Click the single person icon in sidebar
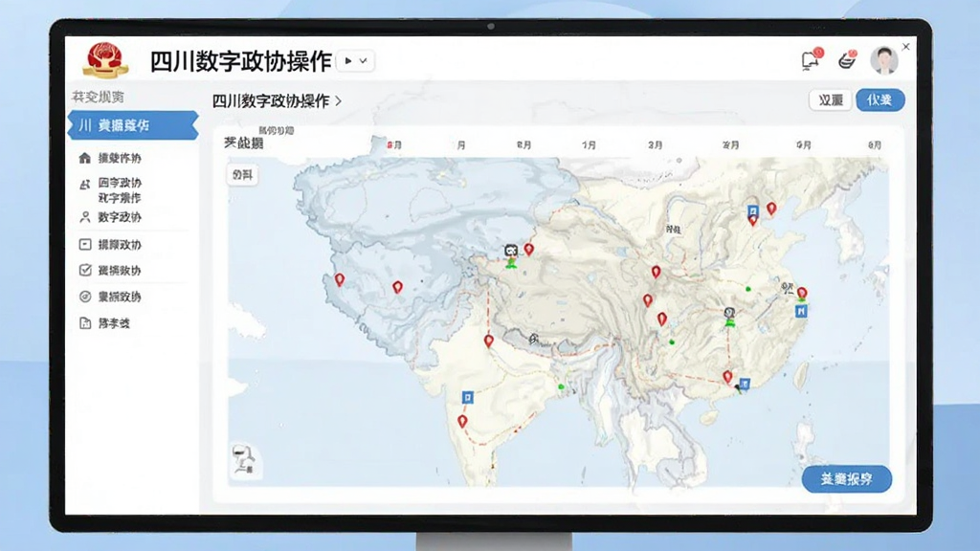980x551 pixels. pos(85,217)
